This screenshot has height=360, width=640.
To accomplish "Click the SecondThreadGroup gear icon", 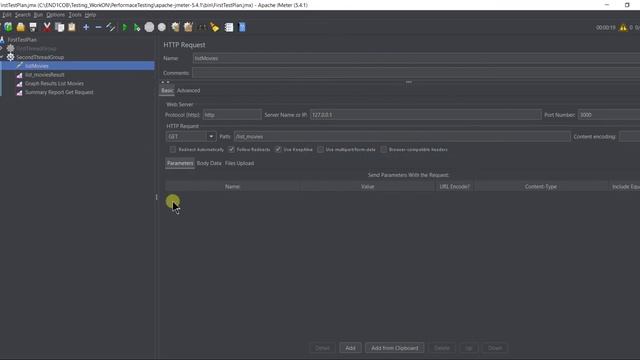I will [x=11, y=57].
